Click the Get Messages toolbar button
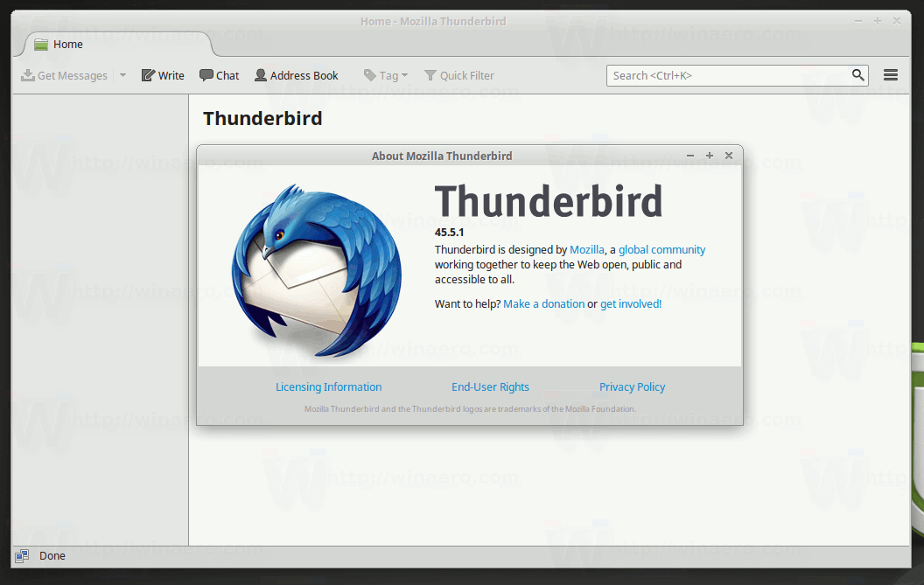The height and width of the screenshot is (585, 924). (64, 75)
